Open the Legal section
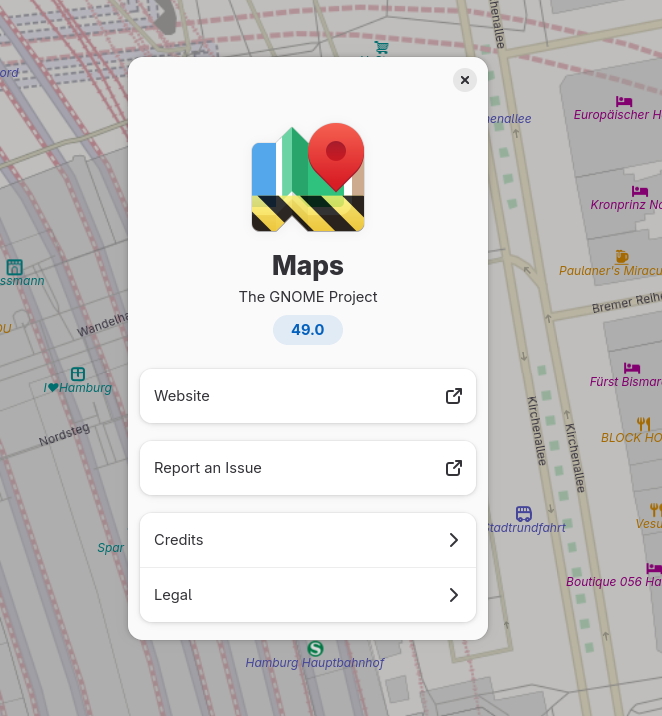This screenshot has height=716, width=662. click(308, 595)
